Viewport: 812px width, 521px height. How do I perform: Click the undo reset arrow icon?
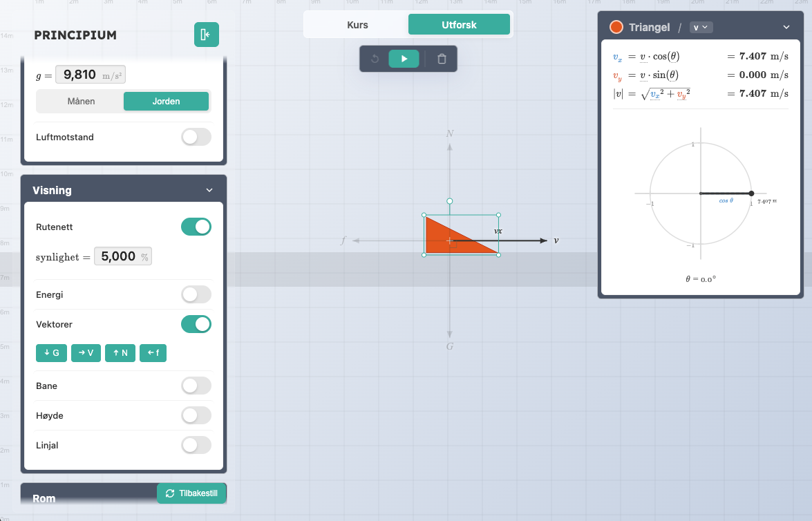point(375,59)
